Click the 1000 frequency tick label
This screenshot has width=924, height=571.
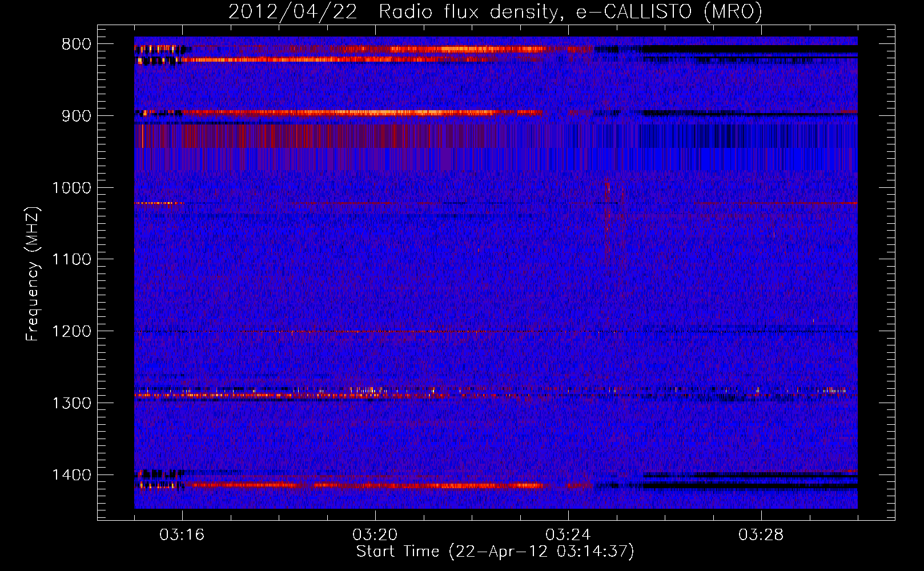[71, 188]
